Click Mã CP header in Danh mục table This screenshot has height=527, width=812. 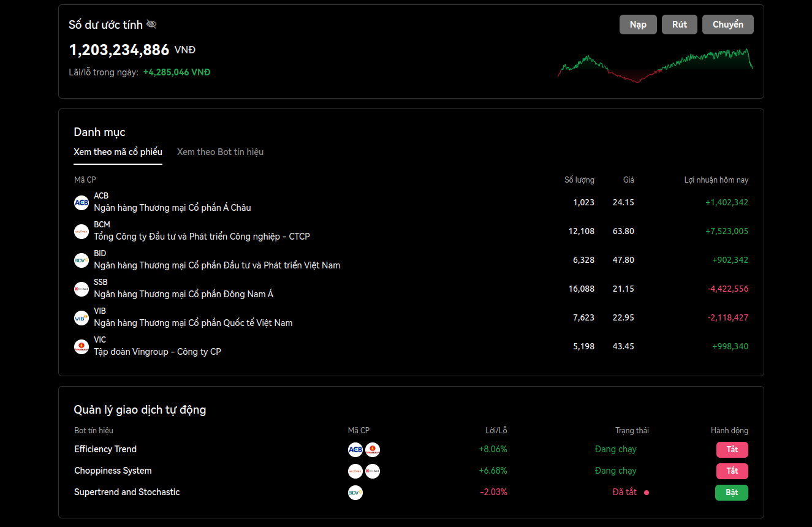[x=85, y=180]
